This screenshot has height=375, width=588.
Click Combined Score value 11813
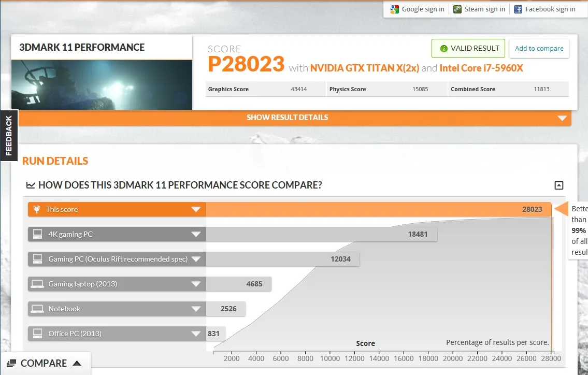pos(541,89)
